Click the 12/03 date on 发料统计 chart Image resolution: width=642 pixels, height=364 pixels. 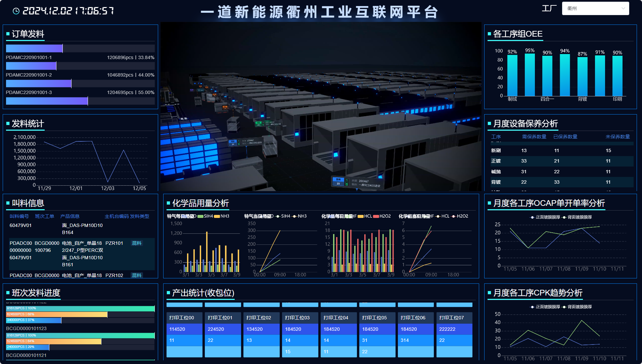pos(108,188)
